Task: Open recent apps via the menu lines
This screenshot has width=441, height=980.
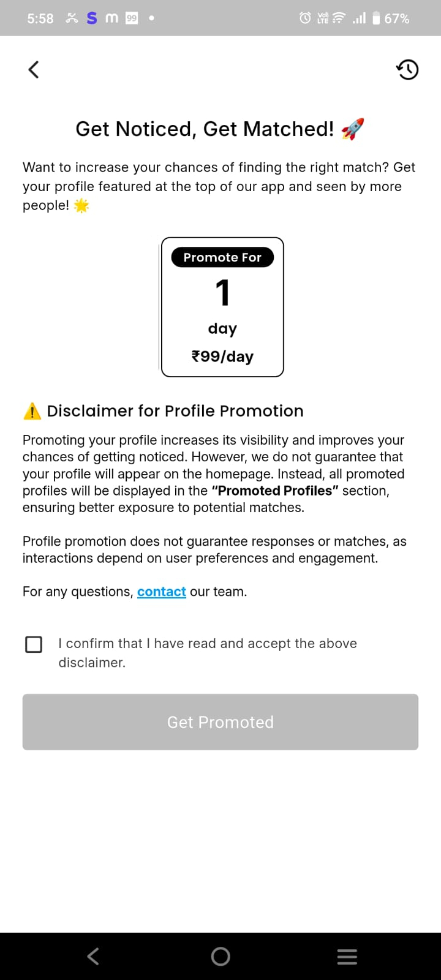Action: click(x=347, y=956)
